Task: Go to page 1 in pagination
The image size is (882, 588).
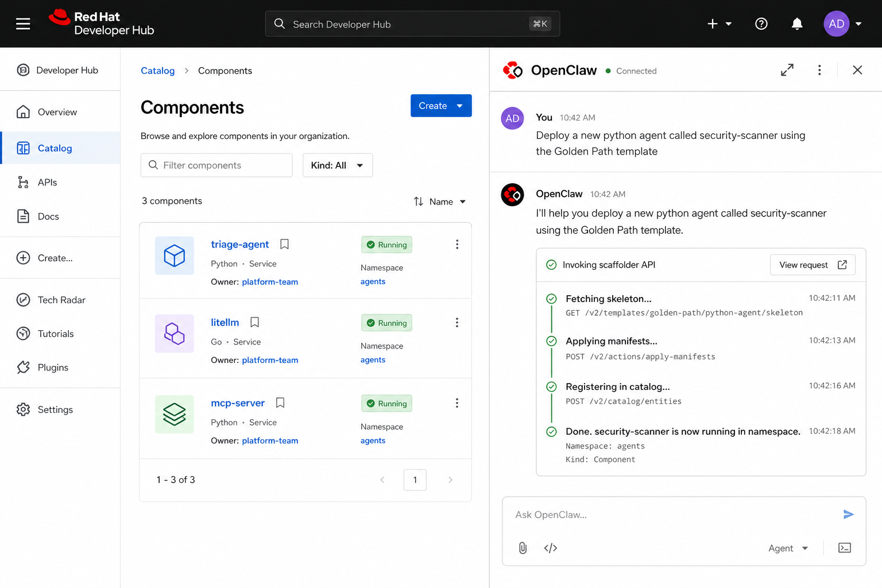Action: [x=415, y=479]
